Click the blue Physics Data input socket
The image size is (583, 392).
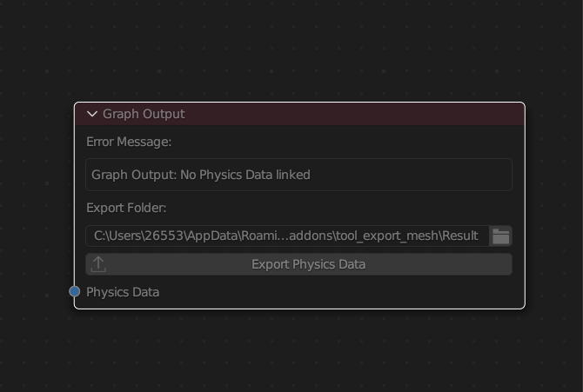(74, 292)
